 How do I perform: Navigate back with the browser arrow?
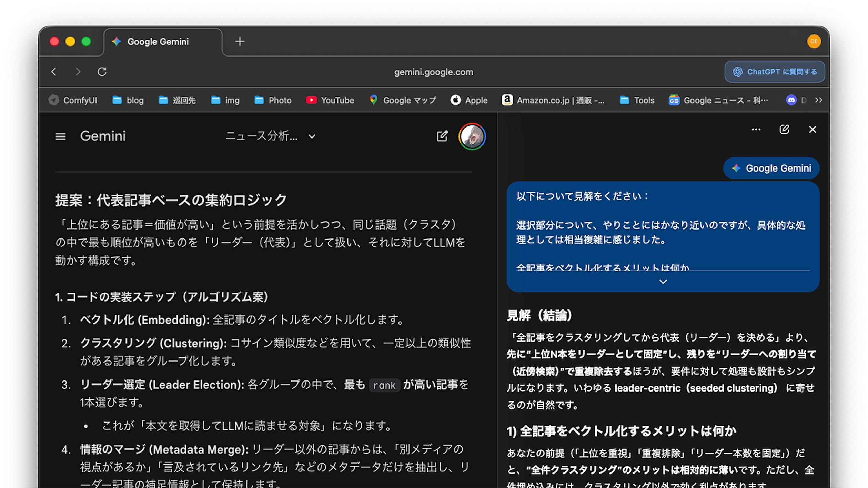coord(54,72)
